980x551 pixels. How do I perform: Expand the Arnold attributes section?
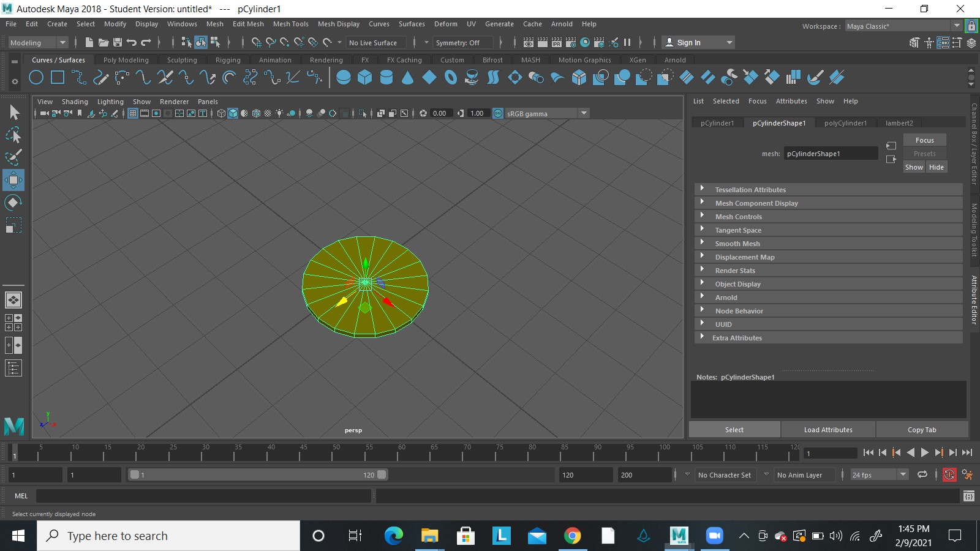click(828, 298)
